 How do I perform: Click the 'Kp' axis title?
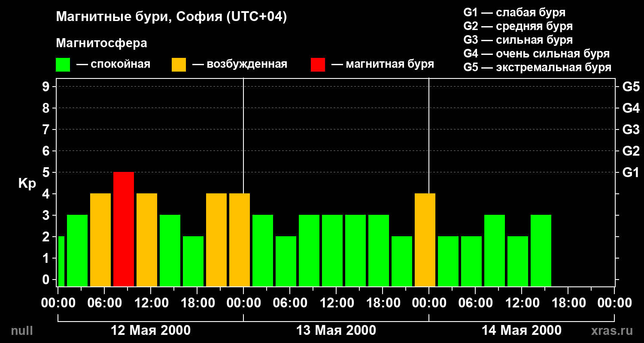point(27,184)
